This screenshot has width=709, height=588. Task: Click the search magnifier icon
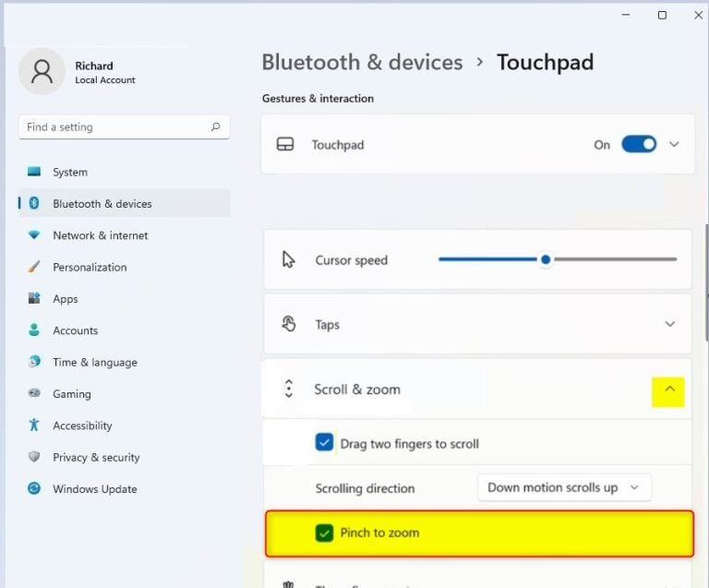(x=216, y=127)
